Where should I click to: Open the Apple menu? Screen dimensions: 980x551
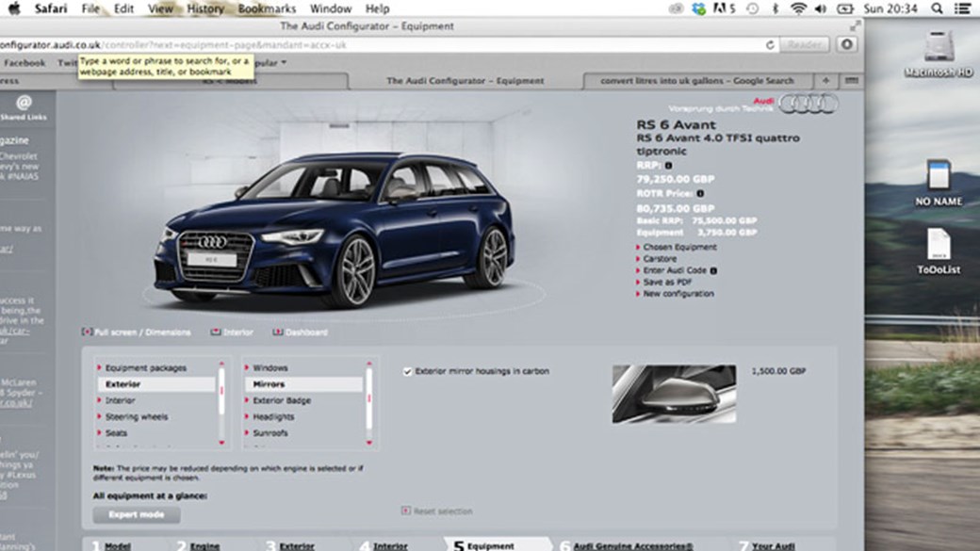pos(14,8)
